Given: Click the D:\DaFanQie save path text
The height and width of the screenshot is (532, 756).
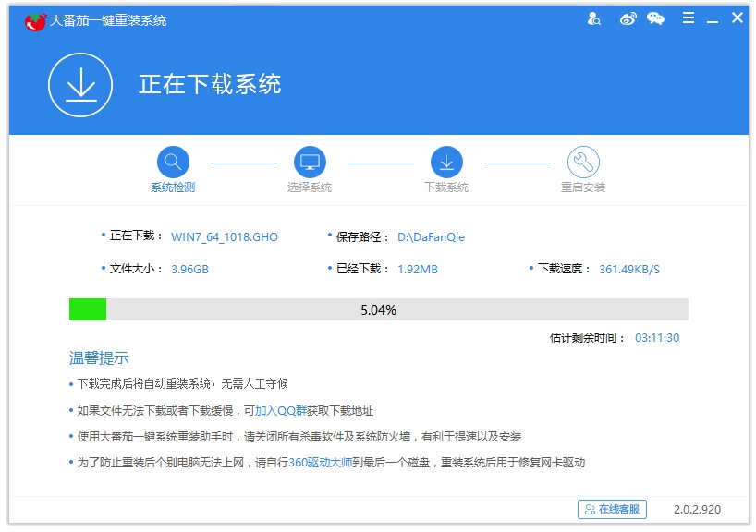Looking at the screenshot, I should click(x=433, y=237).
